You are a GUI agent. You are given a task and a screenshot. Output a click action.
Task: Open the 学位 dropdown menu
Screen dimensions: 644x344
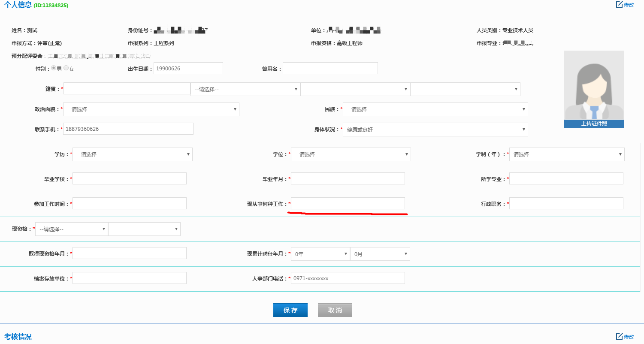351,154
